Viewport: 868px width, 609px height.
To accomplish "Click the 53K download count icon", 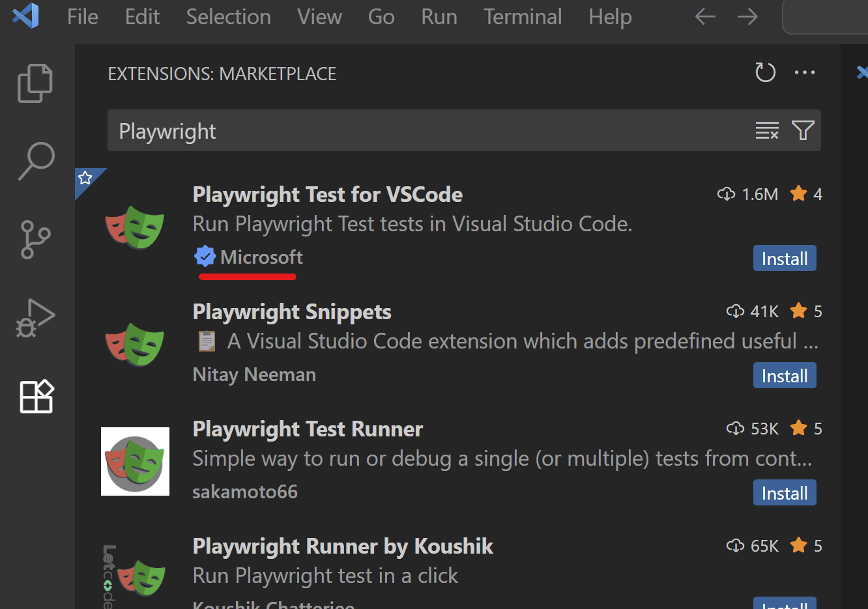I will click(735, 429).
